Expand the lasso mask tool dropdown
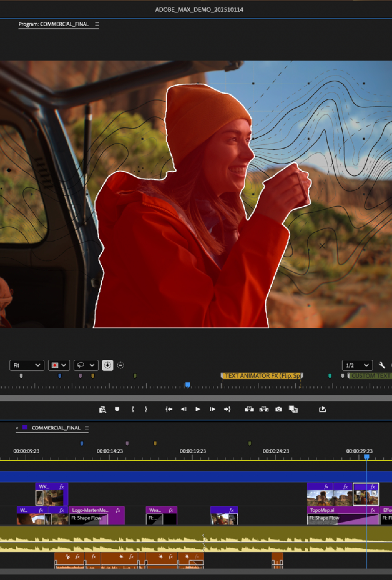The height and width of the screenshot is (580, 392). (86, 365)
